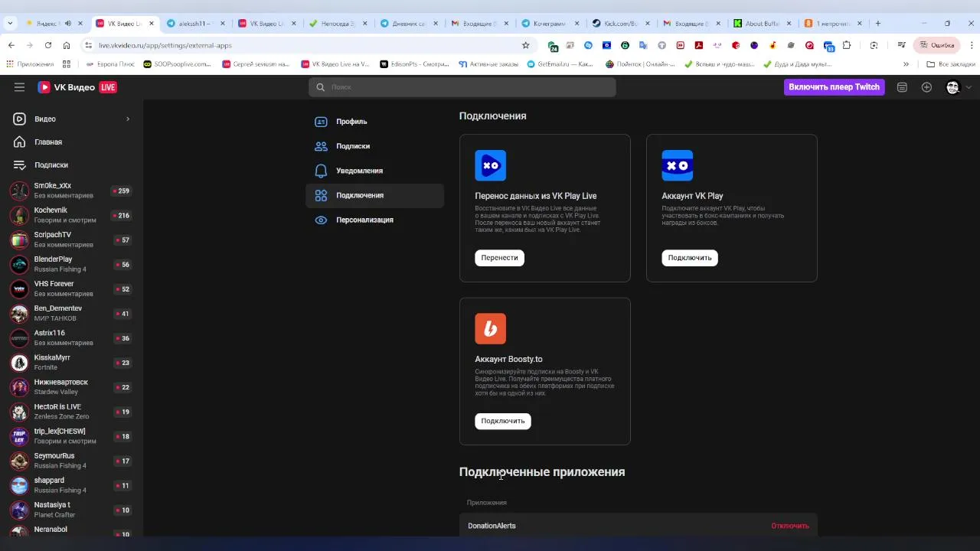Bookmark page with the star icon
This screenshot has height=551, width=980.
(525, 45)
